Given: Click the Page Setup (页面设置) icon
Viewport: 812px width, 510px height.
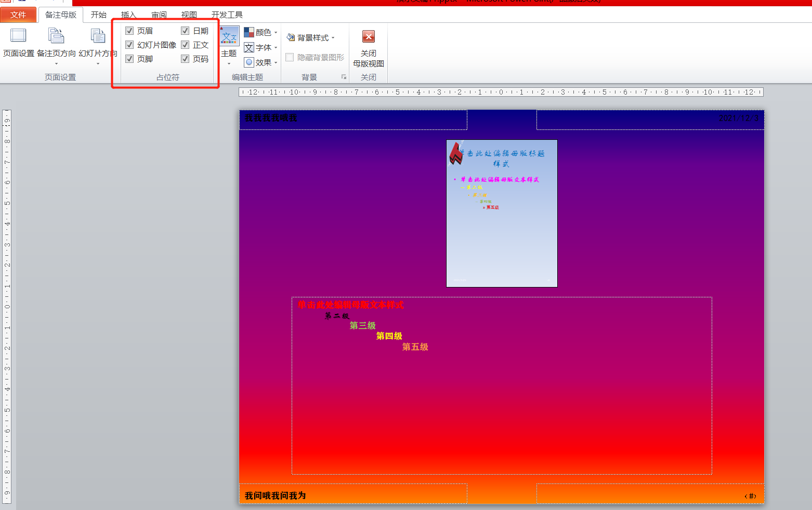Looking at the screenshot, I should tap(18, 36).
